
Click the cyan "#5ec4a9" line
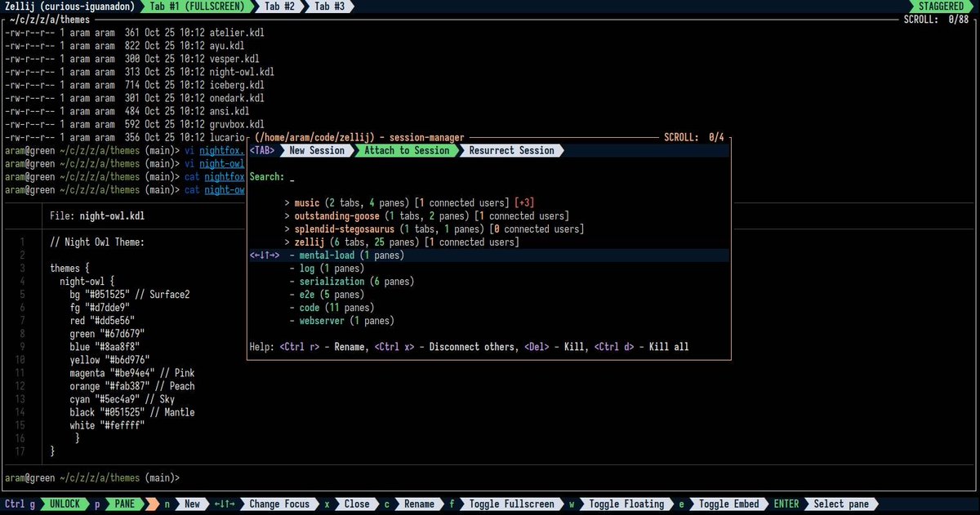coord(122,399)
